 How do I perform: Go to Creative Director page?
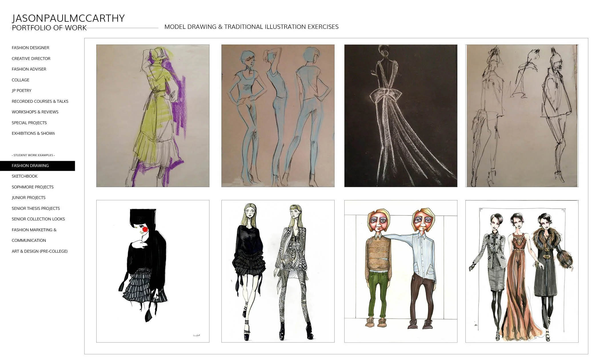click(x=31, y=59)
